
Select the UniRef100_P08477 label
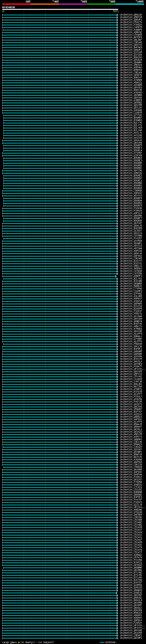pos(131,366)
